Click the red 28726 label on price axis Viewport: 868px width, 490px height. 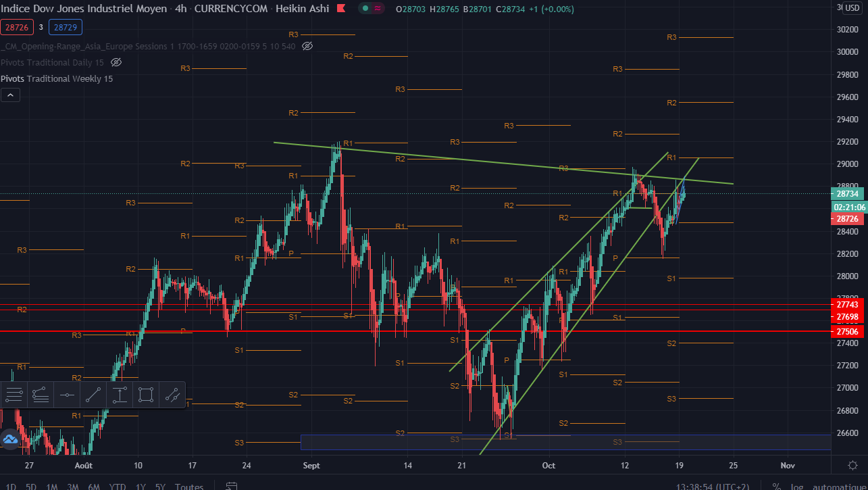pos(846,219)
